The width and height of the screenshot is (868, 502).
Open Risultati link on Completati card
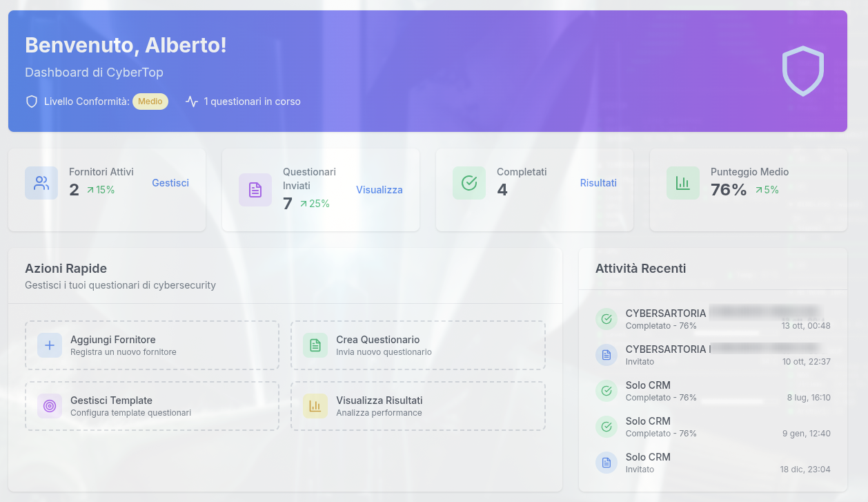click(x=598, y=183)
